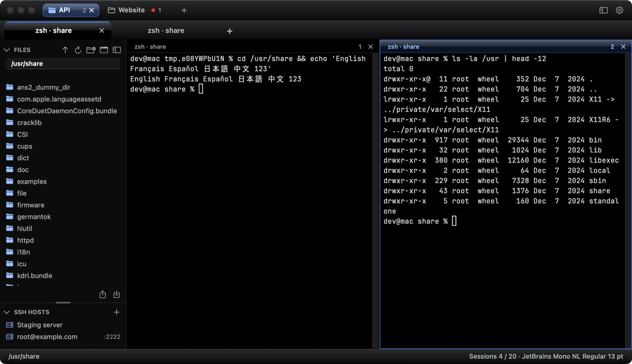Image resolution: width=632 pixels, height=364 pixels.
Task: Click the /usr/share path field
Action: pos(63,64)
